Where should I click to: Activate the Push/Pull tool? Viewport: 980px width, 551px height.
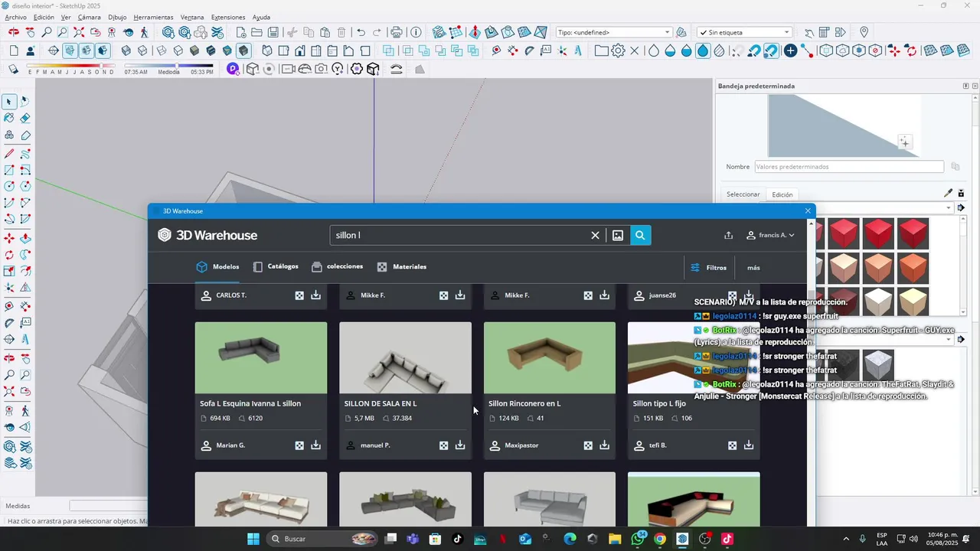pos(25,239)
